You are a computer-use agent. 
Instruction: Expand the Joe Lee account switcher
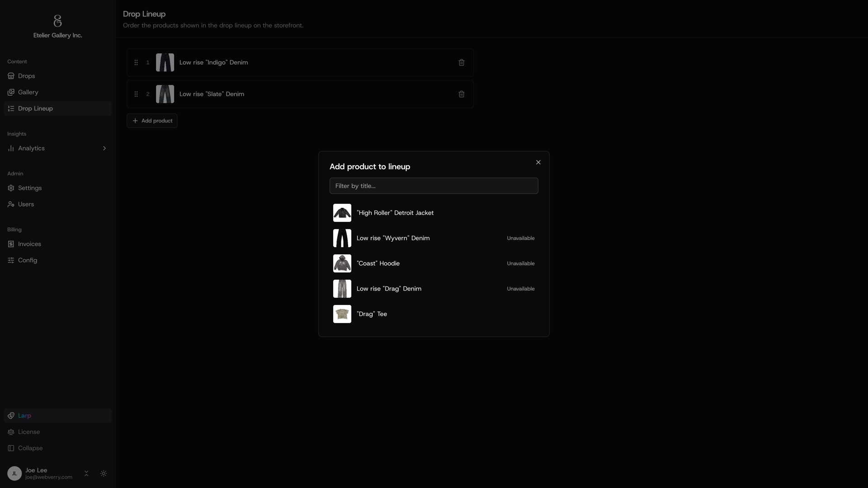(86, 474)
